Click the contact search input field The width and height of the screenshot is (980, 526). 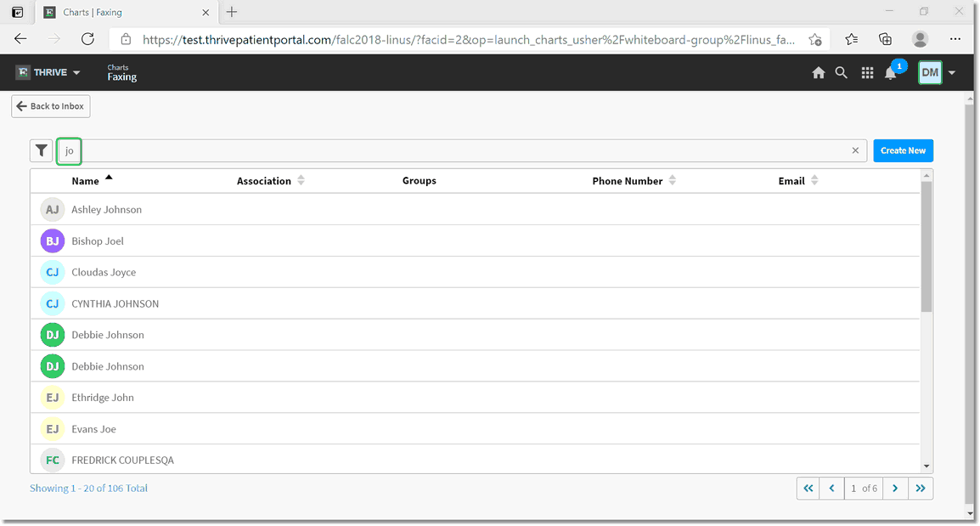click(x=461, y=150)
